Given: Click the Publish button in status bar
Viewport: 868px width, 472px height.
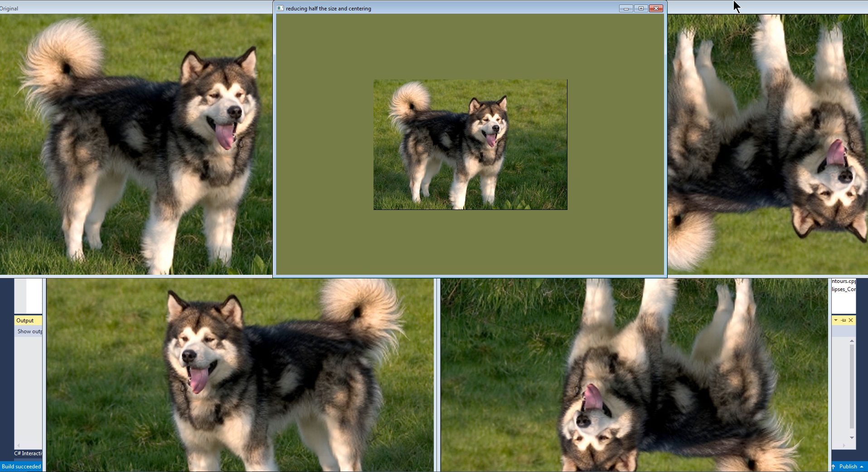Looking at the screenshot, I should (848, 467).
